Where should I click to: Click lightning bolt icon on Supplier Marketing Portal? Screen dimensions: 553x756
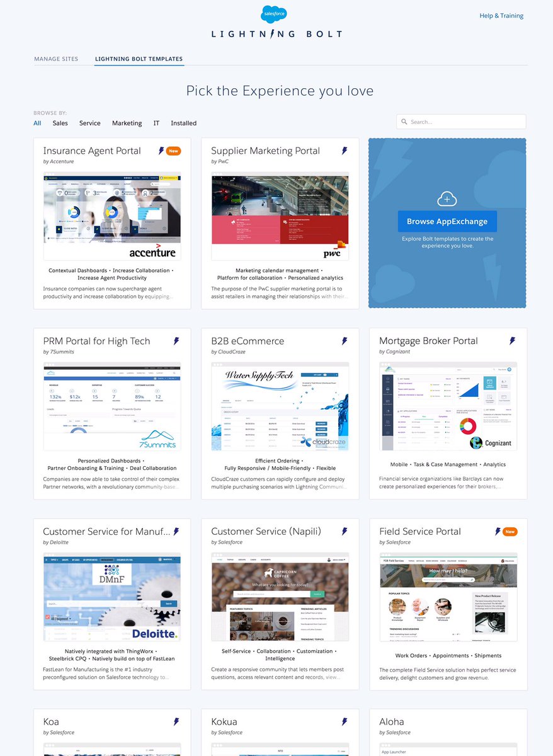pyautogui.click(x=345, y=151)
